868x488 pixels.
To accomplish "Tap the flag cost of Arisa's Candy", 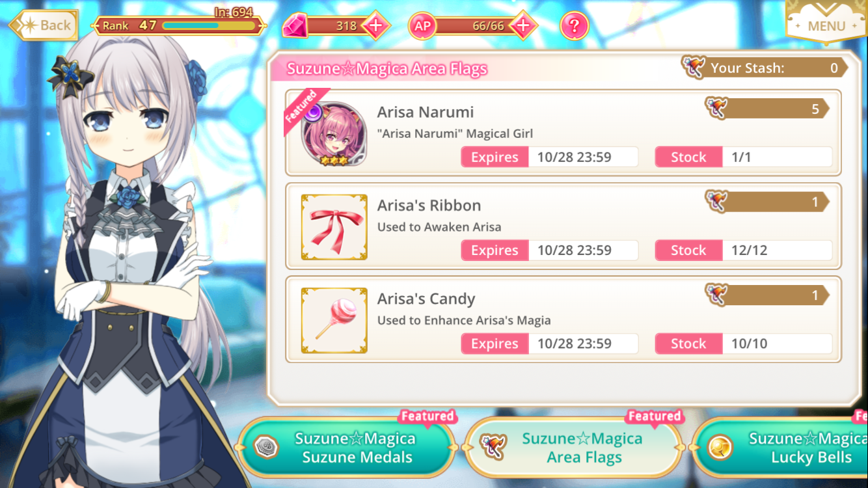I will 767,295.
